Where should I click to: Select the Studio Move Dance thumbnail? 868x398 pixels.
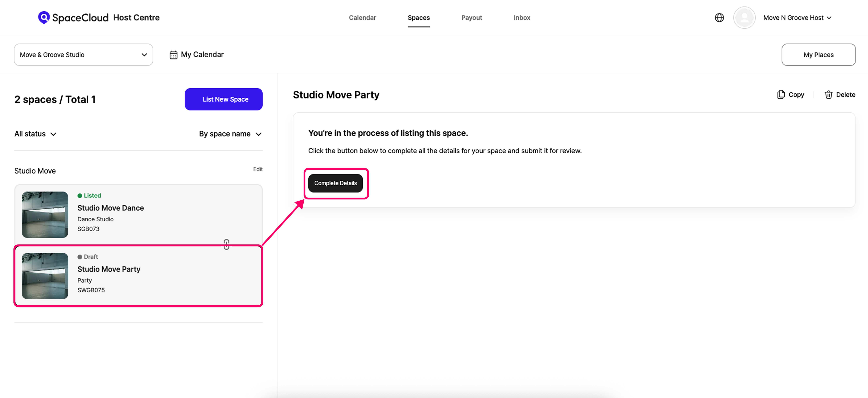(x=45, y=214)
